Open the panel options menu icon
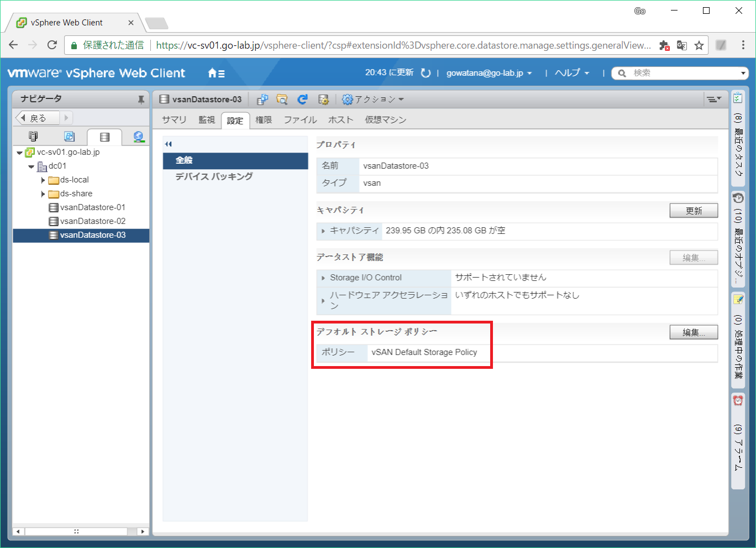 (x=713, y=100)
